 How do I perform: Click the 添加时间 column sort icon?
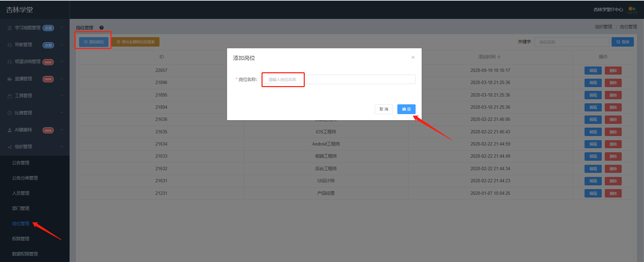coord(499,57)
